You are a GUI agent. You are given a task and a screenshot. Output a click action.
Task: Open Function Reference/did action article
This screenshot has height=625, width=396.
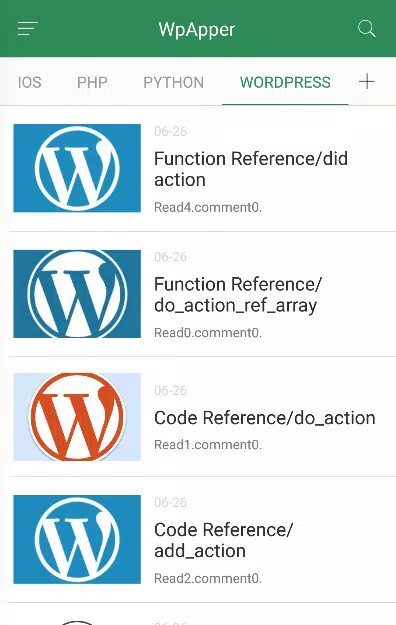[251, 169]
